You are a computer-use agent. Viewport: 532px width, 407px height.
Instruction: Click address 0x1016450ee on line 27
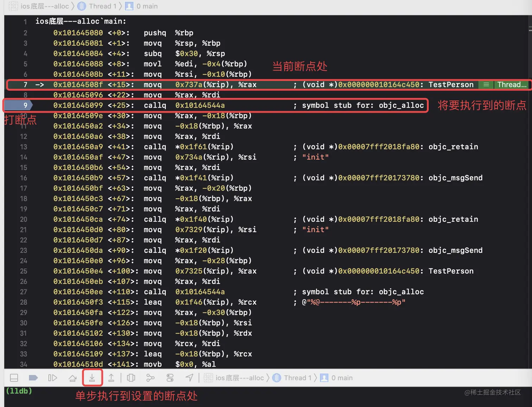click(78, 292)
